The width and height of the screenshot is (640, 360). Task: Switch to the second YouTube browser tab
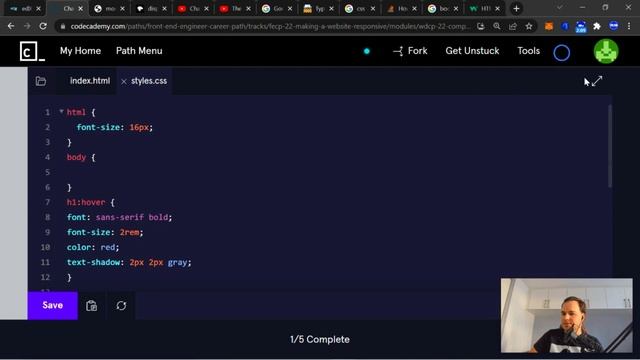[236, 9]
